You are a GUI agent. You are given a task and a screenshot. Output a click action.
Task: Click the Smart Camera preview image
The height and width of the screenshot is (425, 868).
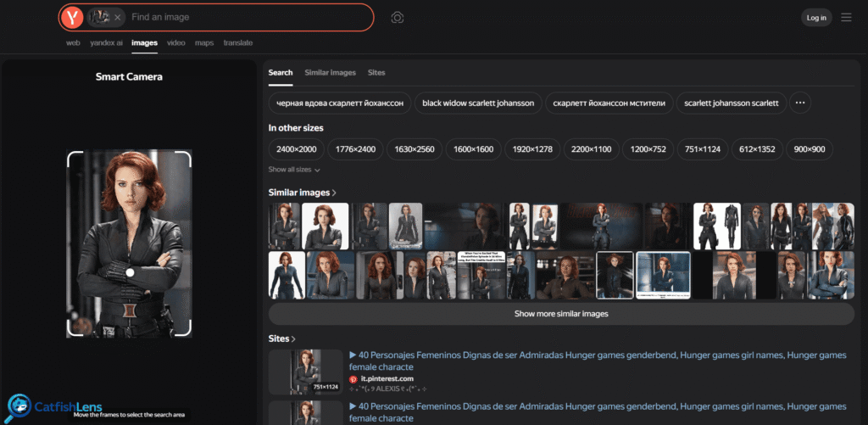pyautogui.click(x=129, y=243)
